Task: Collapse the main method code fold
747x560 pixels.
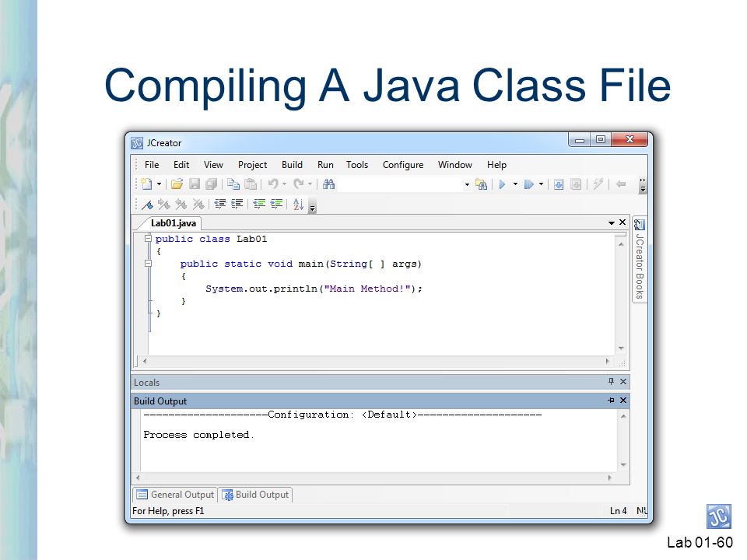Action: pos(148,263)
